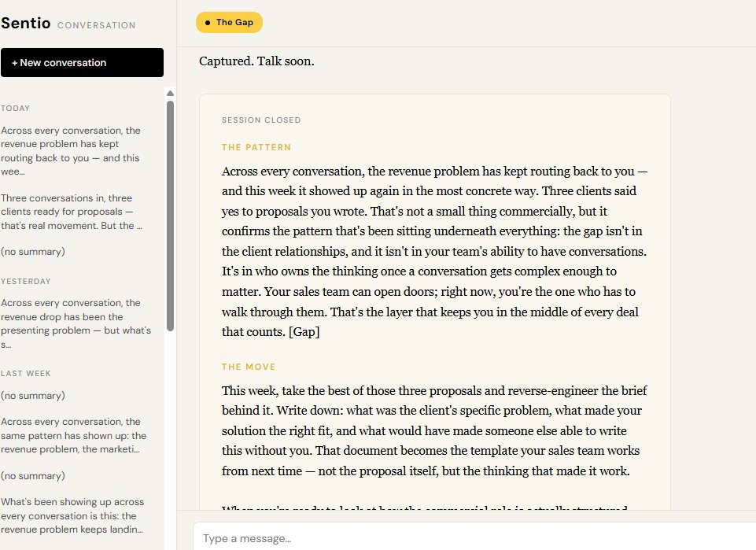This screenshot has width=756, height=550.
Task: Click the sidebar scroll-up arrow
Action: coord(170,93)
